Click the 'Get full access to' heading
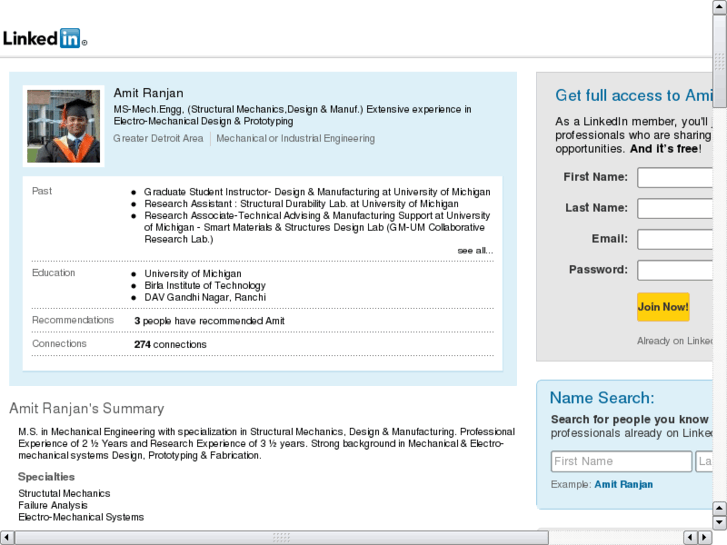The image size is (727, 545). tap(634, 96)
